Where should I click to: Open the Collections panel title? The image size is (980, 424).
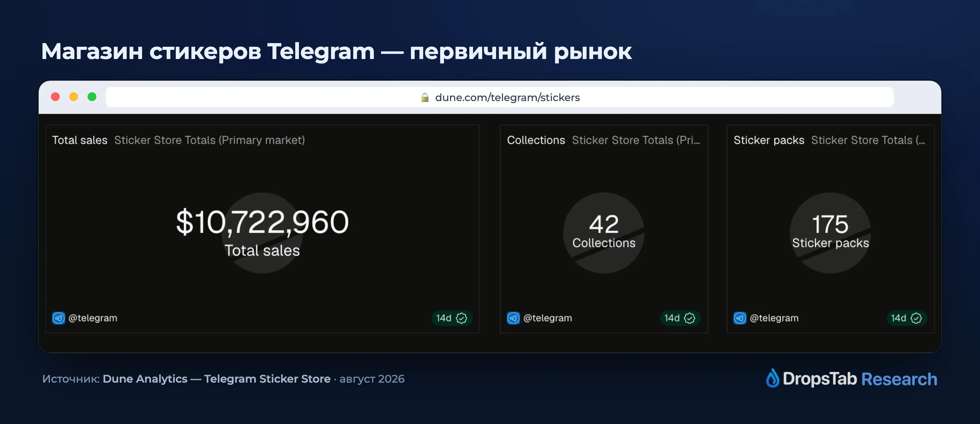coord(536,140)
